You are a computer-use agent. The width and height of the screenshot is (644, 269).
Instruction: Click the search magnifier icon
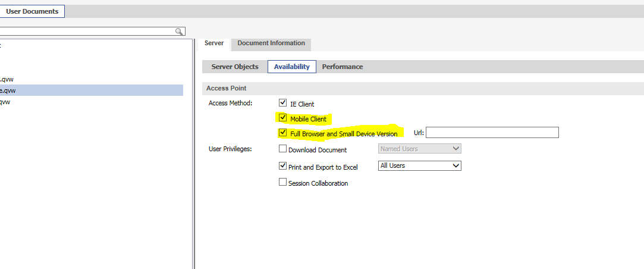click(x=179, y=32)
